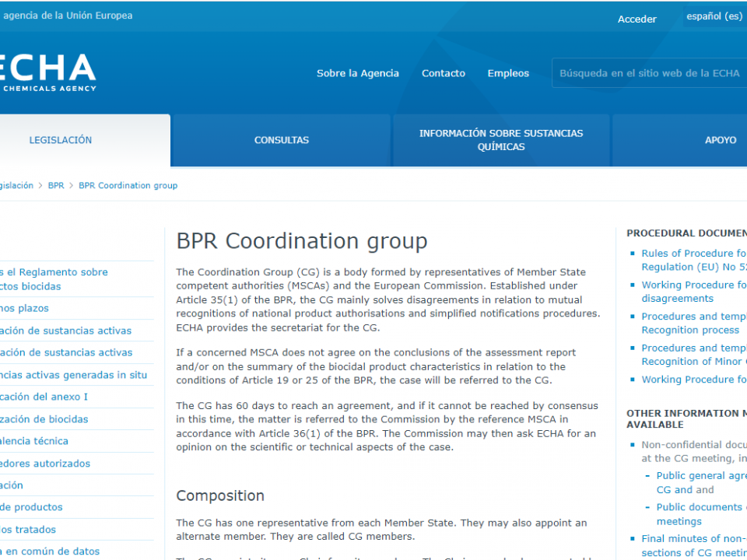Open Información sobre sustancias químicas tab
The width and height of the screenshot is (747, 560).
coord(500,140)
